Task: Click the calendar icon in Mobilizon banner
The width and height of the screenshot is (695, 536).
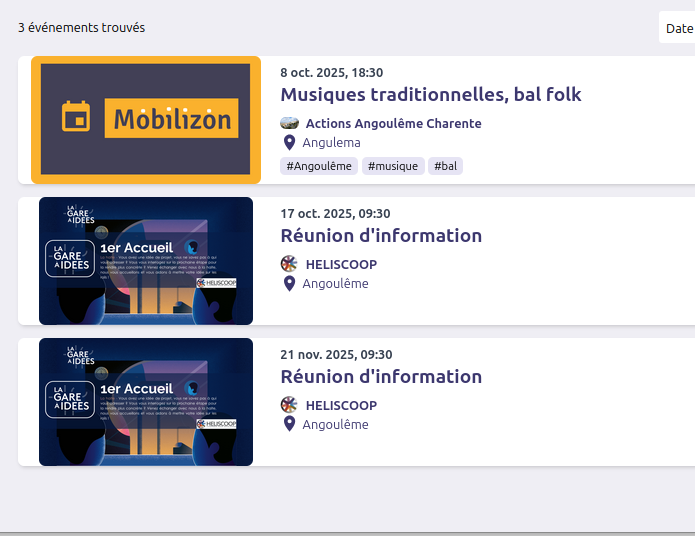Action: tap(76, 117)
